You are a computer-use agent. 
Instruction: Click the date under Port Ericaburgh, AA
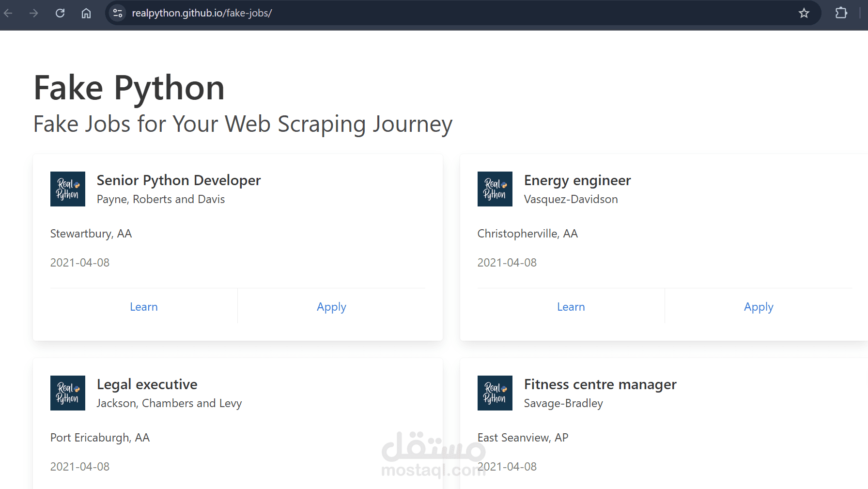coord(80,467)
